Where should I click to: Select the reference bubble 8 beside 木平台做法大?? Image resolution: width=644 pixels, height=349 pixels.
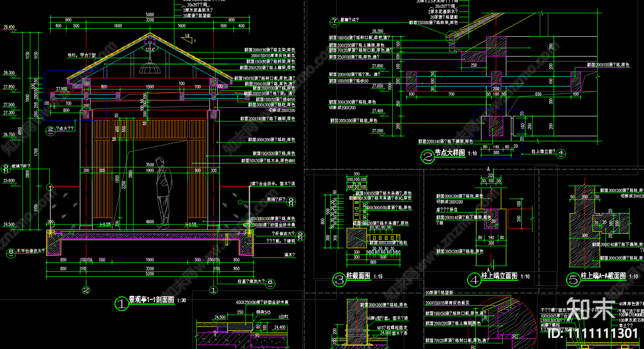11,253
